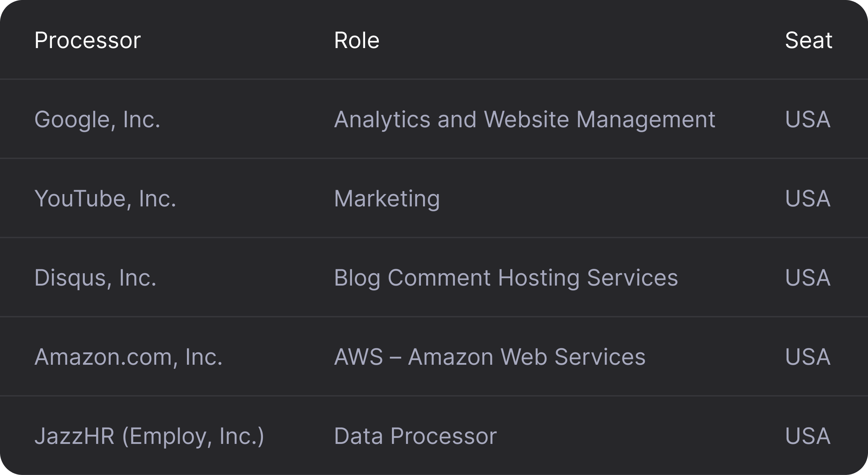The image size is (868, 475).
Task: Click the USA seat in Disqus row
Action: 808,278
